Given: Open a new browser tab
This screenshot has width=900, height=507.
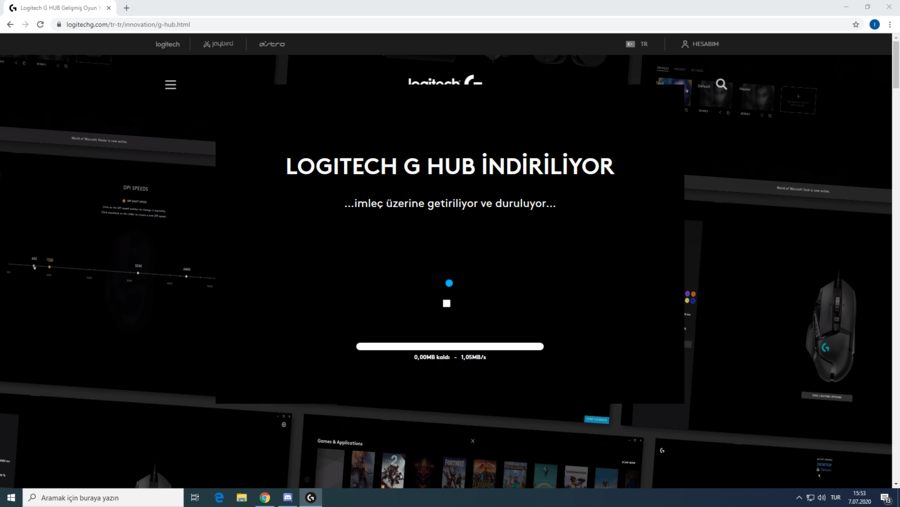Looking at the screenshot, I should coord(126,8).
